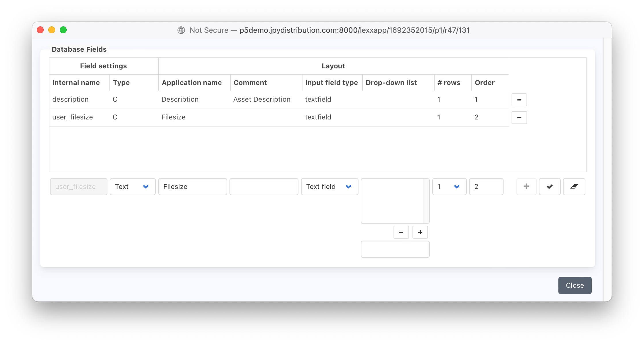Image resolution: width=644 pixels, height=344 pixels.
Task: Click the disabled user_filesize internal name field
Action: click(78, 186)
